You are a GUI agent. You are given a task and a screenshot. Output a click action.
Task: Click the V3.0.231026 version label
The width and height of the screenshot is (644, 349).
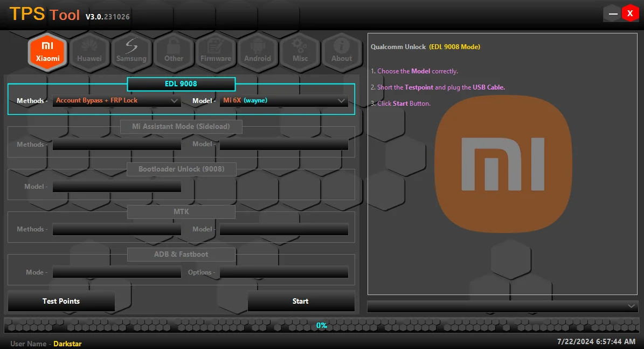click(108, 17)
